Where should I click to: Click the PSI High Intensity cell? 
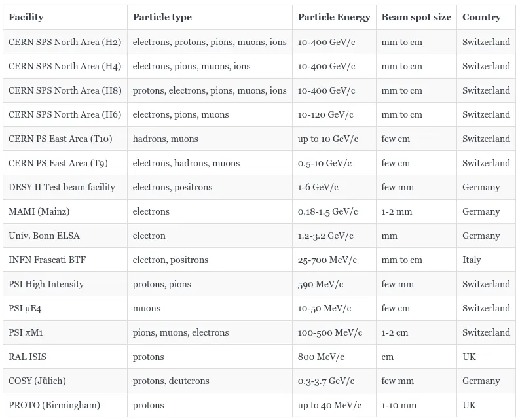click(65, 284)
